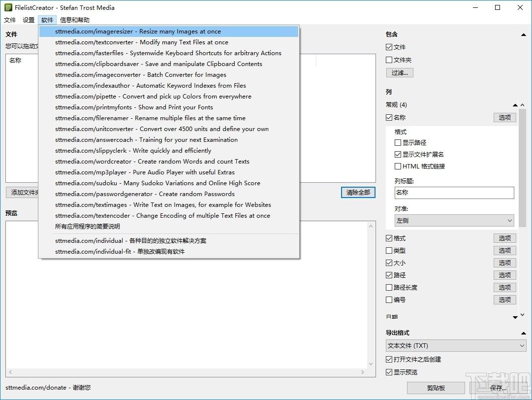Click the 列标题 text field
The image size is (532, 400).
pyautogui.click(x=454, y=193)
